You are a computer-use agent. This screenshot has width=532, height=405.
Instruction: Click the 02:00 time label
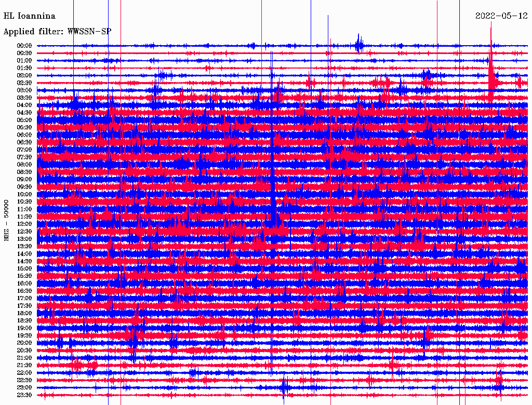tap(24, 76)
